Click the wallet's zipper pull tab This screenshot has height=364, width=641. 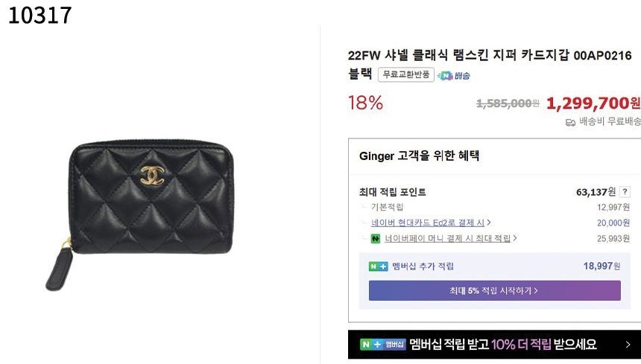[x=60, y=269]
